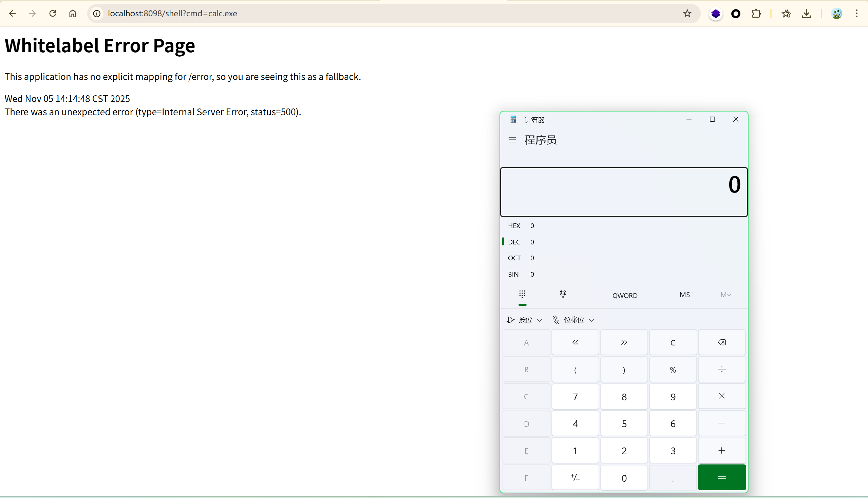Click the backspace delete key
Screen dimensions: 868x498
721,342
